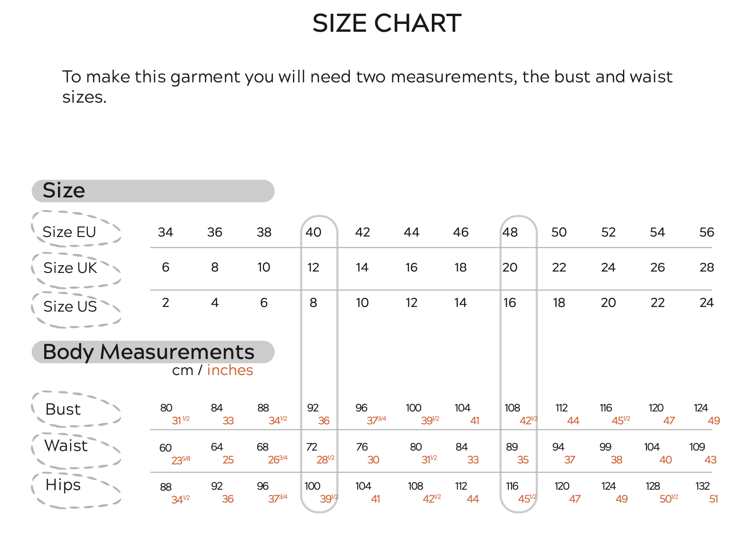The image size is (756, 544).
Task: Pick EU size 48 in Size EU row
Action: tap(510, 232)
